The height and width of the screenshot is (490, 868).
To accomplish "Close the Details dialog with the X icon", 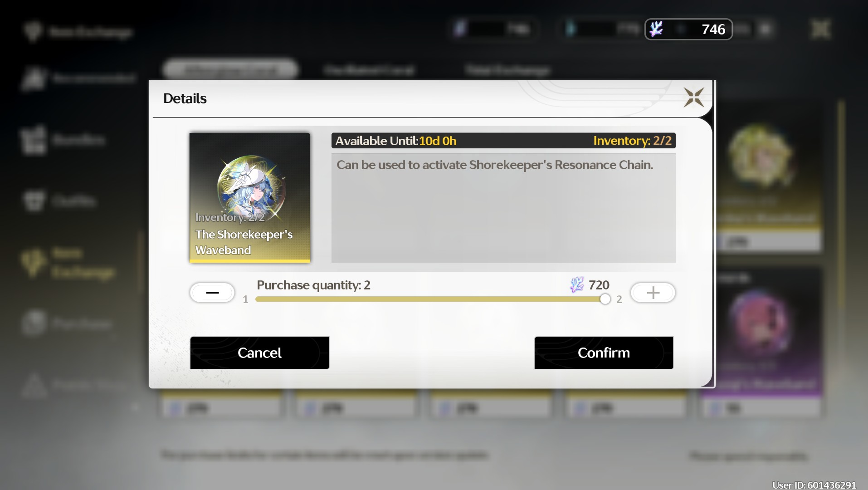I will [x=693, y=98].
